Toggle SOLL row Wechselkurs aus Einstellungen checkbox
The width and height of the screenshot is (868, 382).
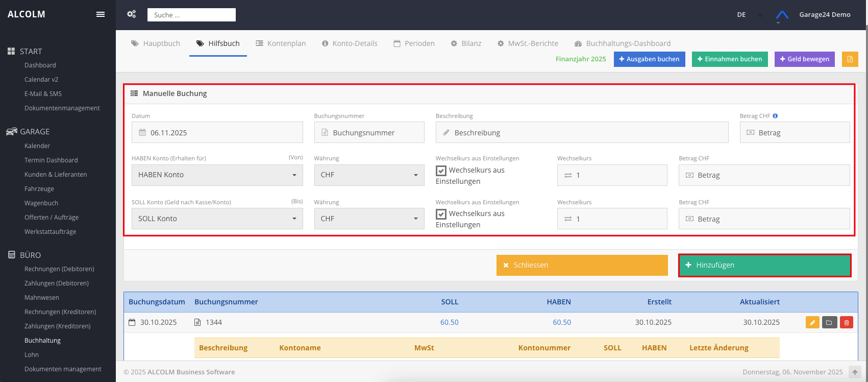click(x=441, y=214)
